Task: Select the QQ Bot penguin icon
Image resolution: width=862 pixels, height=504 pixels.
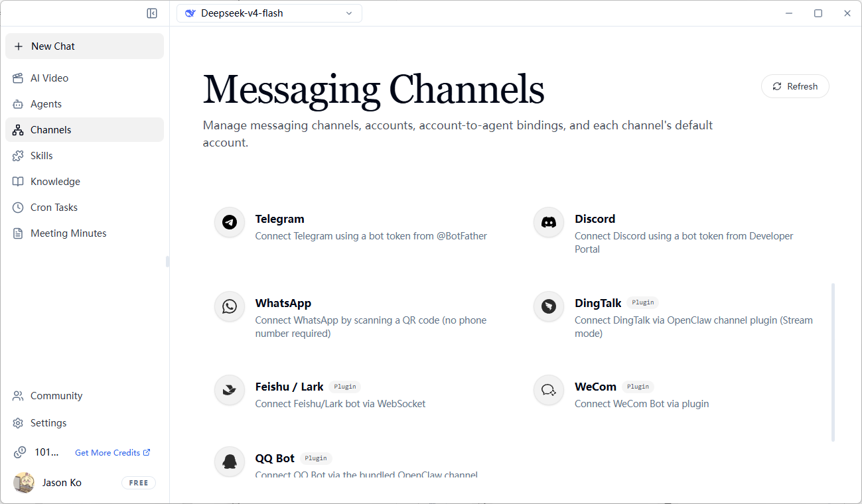Action: pos(230,462)
